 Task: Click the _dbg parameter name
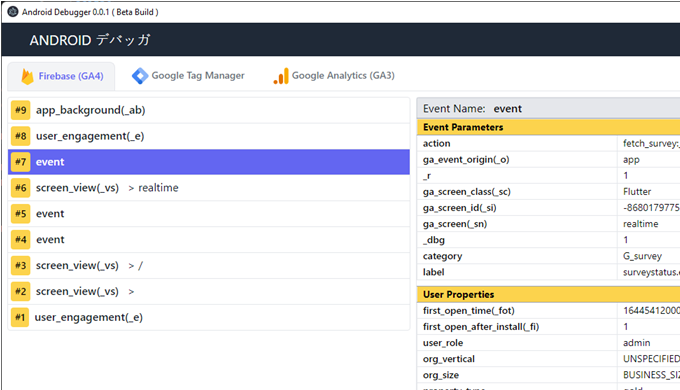pos(434,240)
